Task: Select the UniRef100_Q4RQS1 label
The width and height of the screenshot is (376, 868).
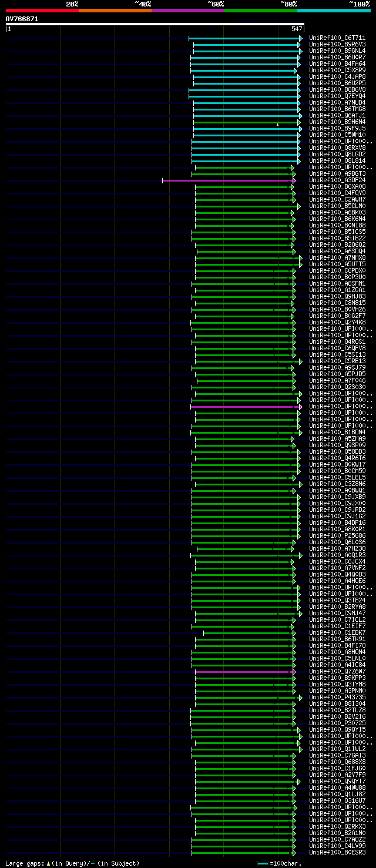Action: pos(337,342)
